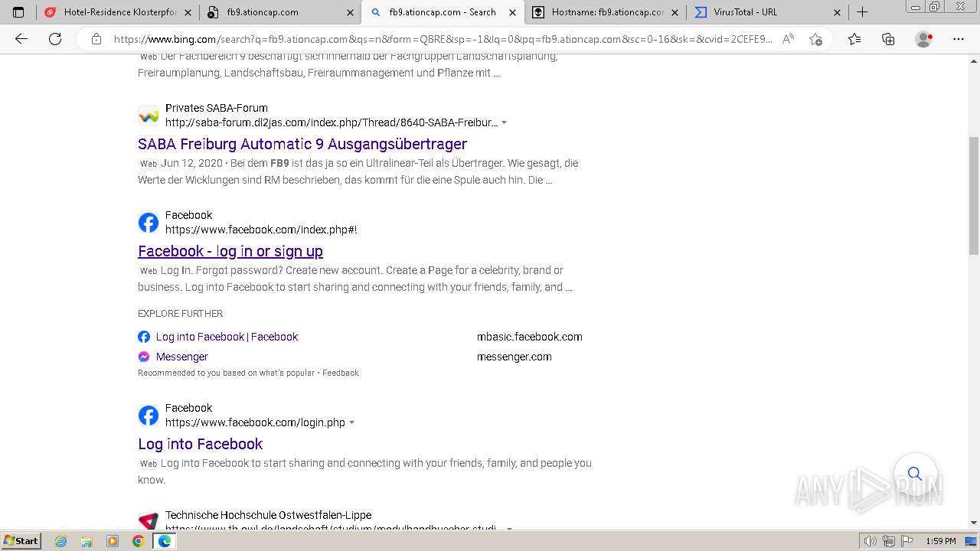Switch to Hostname: fb9.ationcap.com tab
Viewport: 980px width, 551px height.
coord(605,12)
